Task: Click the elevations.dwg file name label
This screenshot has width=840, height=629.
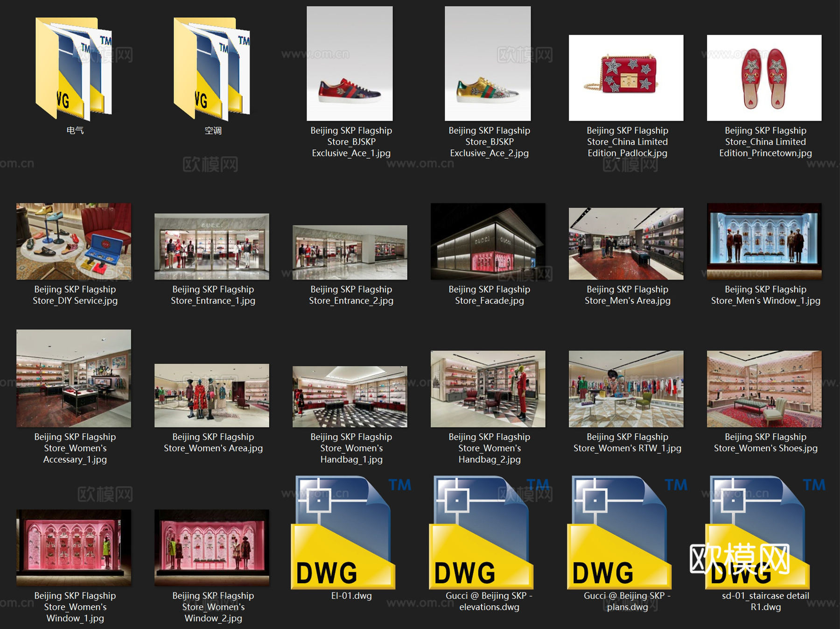Action: pos(490,601)
